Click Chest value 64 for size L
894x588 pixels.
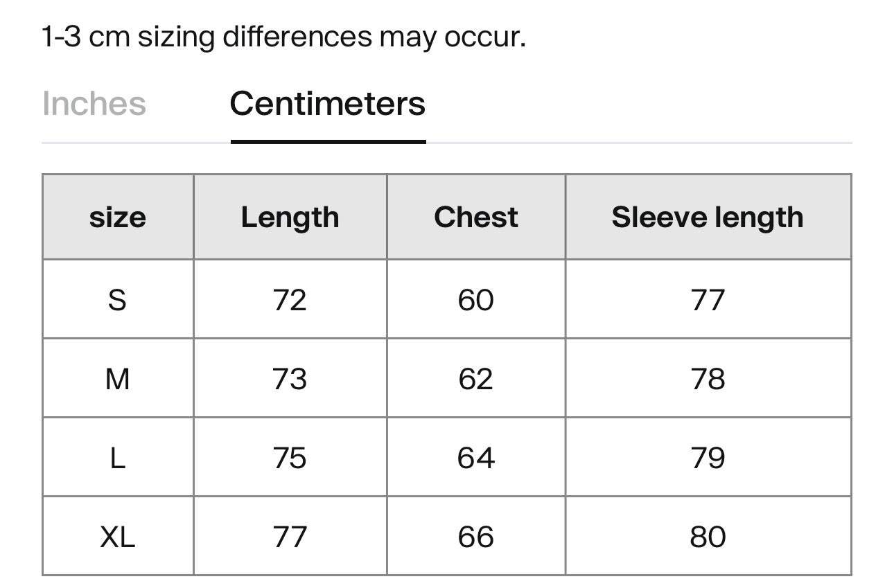475,458
